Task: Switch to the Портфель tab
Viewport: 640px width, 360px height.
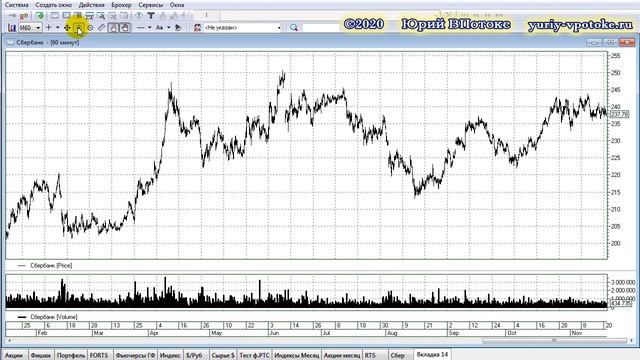Action: point(71,355)
